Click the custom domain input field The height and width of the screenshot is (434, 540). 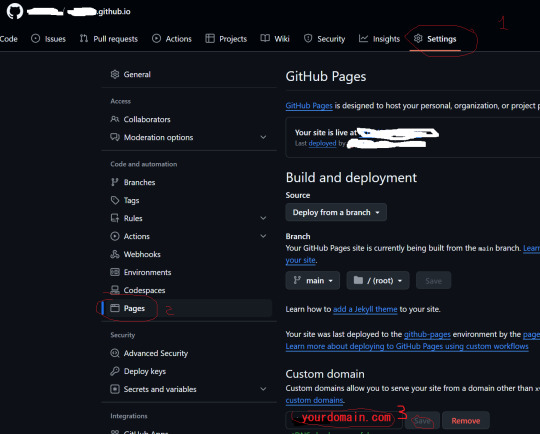click(x=344, y=420)
